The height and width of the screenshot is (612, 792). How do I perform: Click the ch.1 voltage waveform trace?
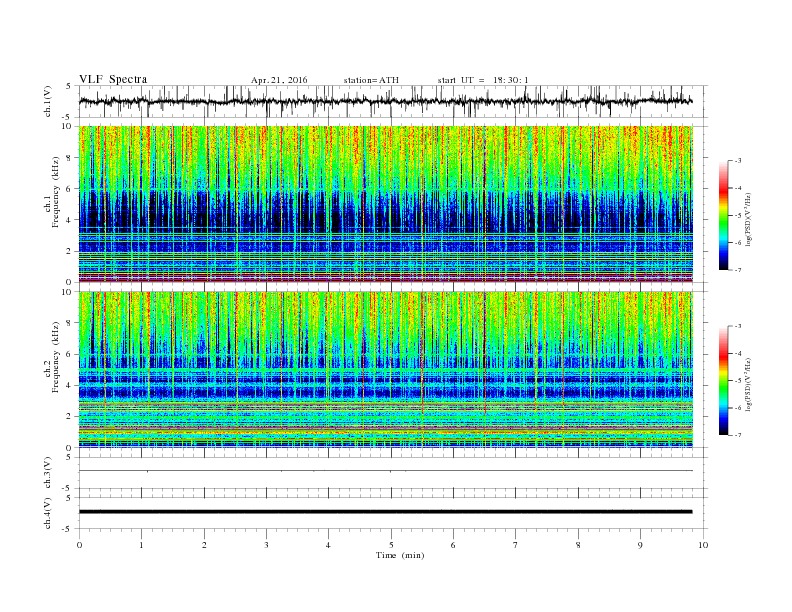tap(386, 101)
